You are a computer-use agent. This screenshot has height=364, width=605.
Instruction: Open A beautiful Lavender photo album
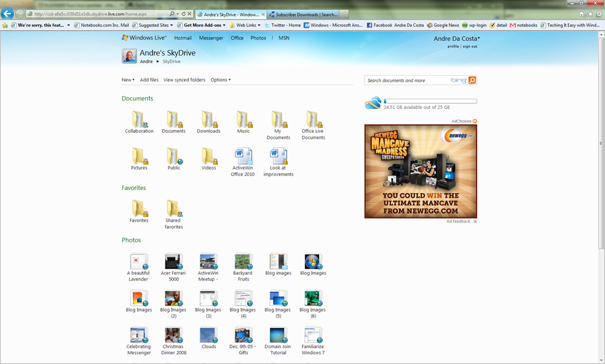coord(138,267)
